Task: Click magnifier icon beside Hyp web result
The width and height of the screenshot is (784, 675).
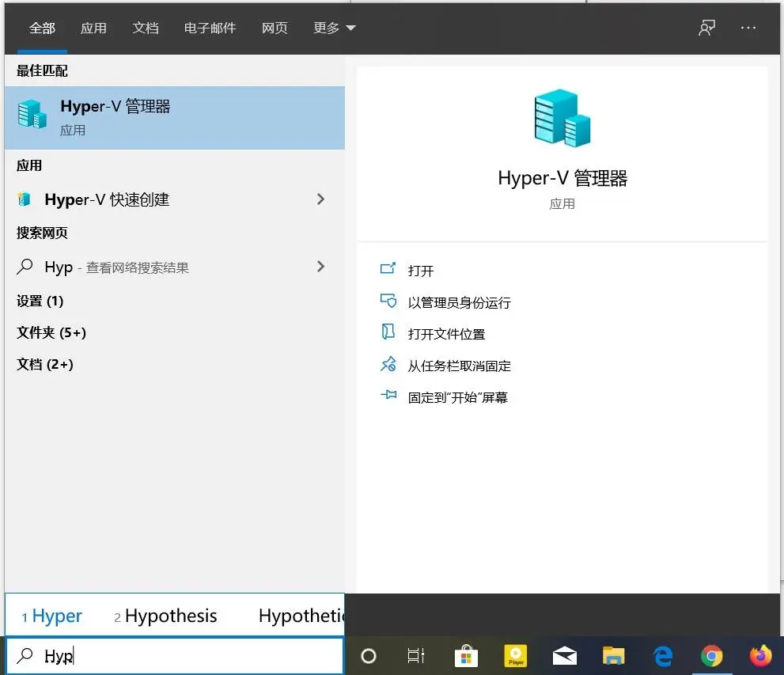Action: 25,267
